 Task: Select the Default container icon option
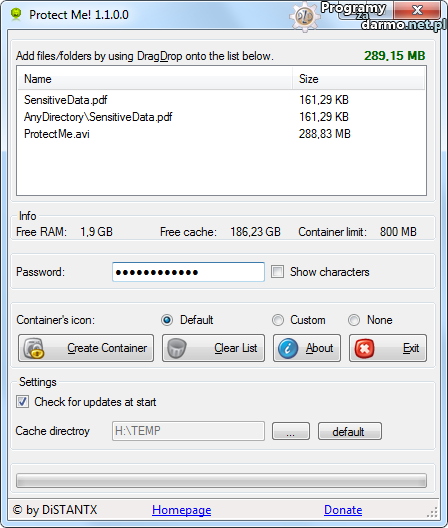[167, 320]
